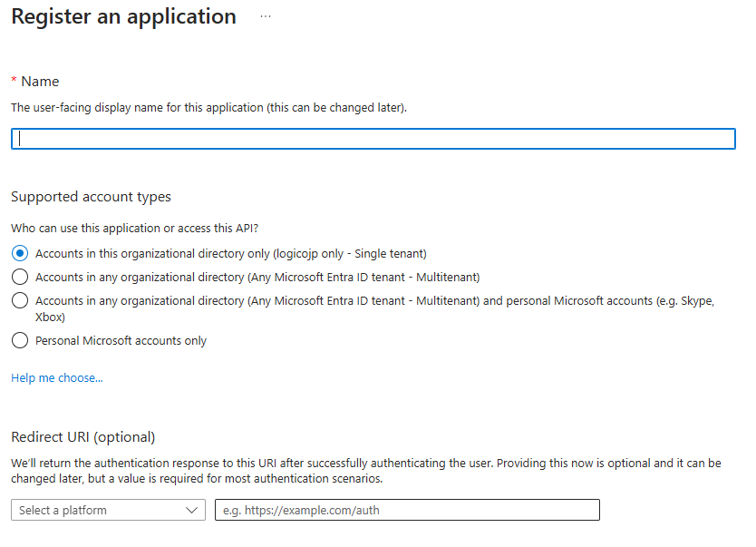Click the "Who can use this application" question text
This screenshot has height=547, width=756.
point(141,229)
